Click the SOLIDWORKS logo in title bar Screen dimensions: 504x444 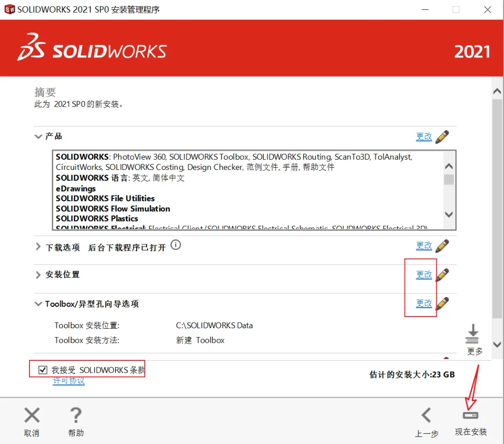pos(10,9)
